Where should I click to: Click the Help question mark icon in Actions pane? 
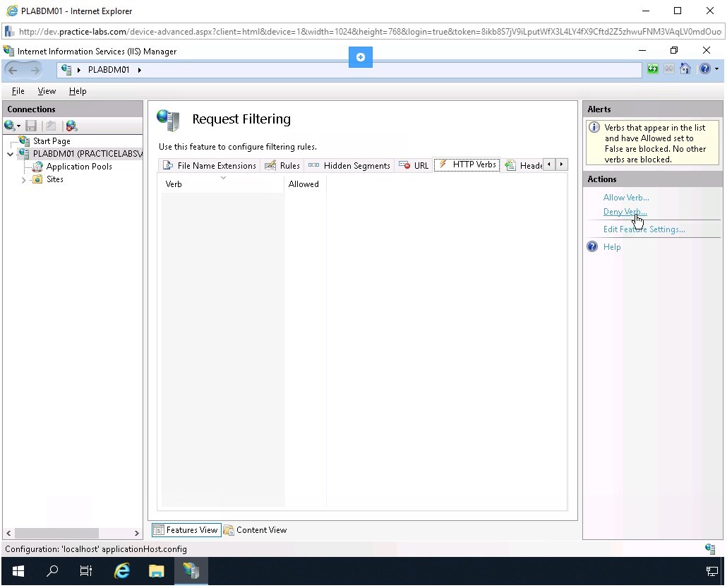click(x=592, y=246)
